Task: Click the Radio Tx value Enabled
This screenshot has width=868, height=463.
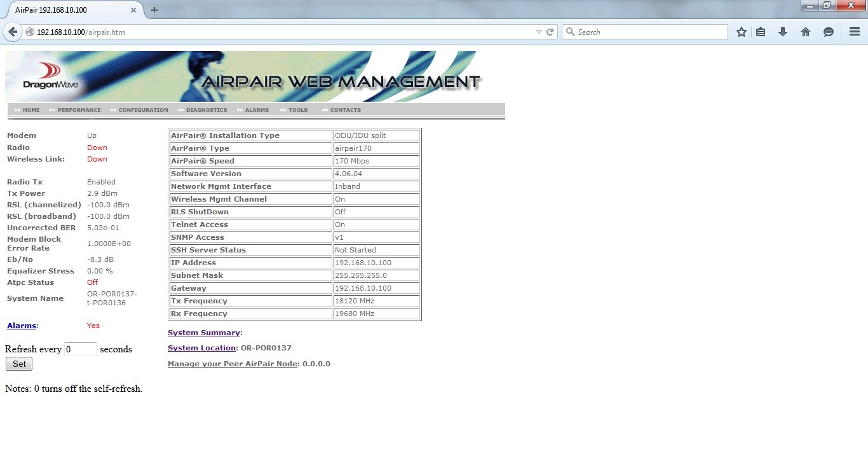Action: 102,182
